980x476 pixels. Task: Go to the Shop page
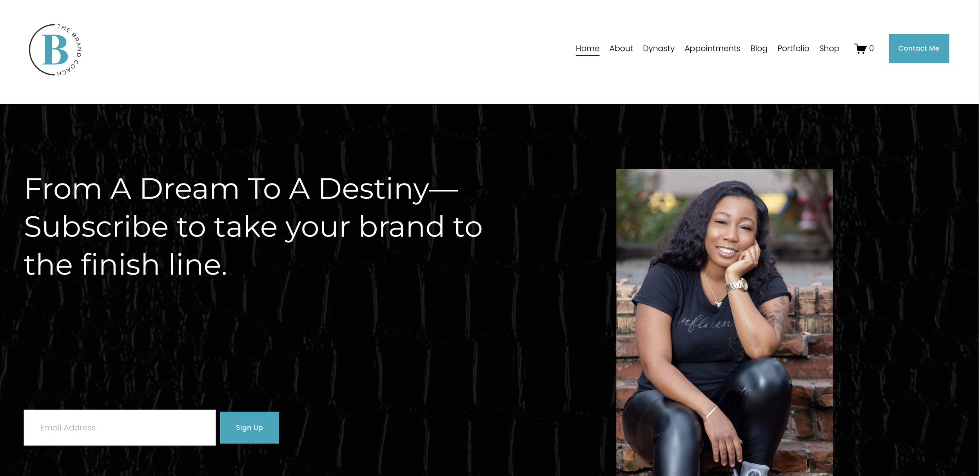tap(829, 49)
